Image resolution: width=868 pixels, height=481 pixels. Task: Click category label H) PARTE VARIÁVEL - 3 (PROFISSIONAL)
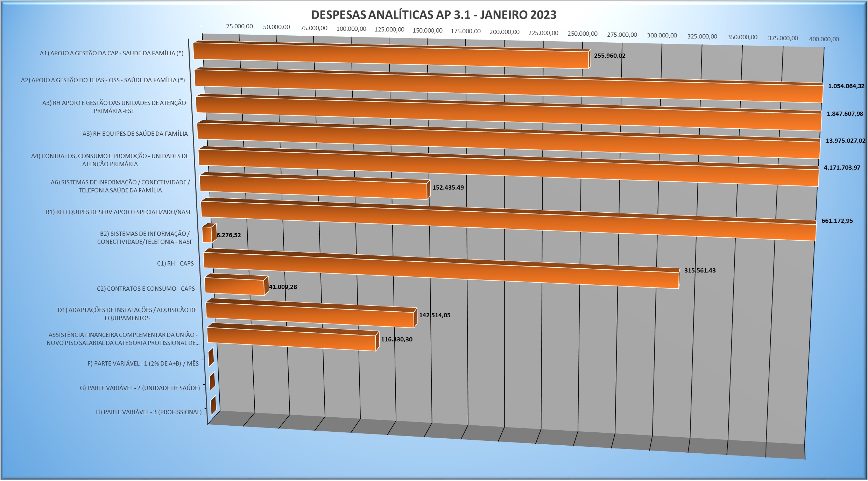point(149,412)
